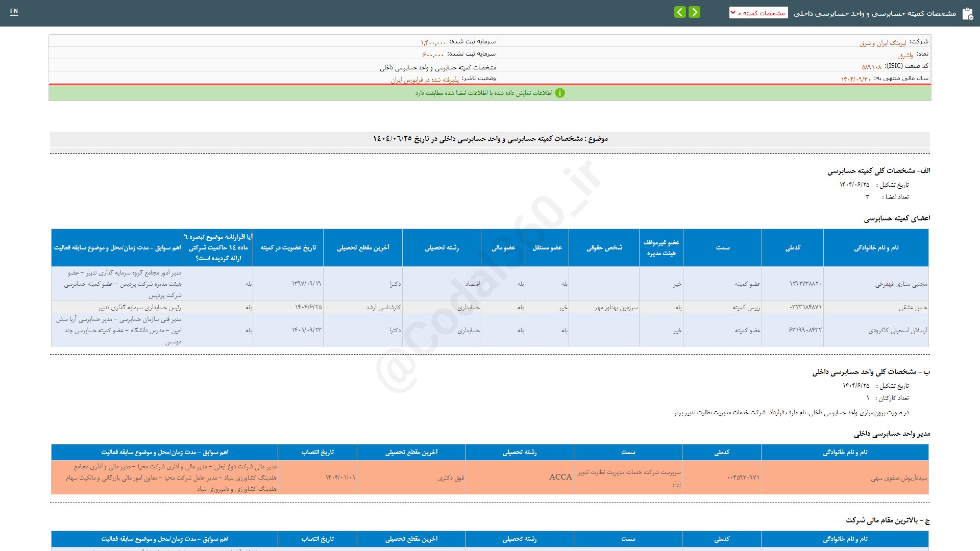Click publisher status پذیرفته شده در فرابورس ایران

coord(425,80)
